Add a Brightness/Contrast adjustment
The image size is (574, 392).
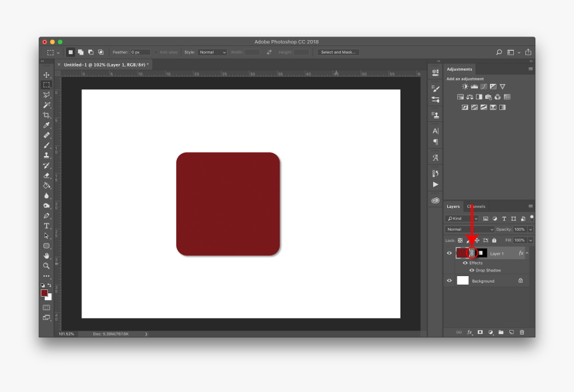coord(465,87)
